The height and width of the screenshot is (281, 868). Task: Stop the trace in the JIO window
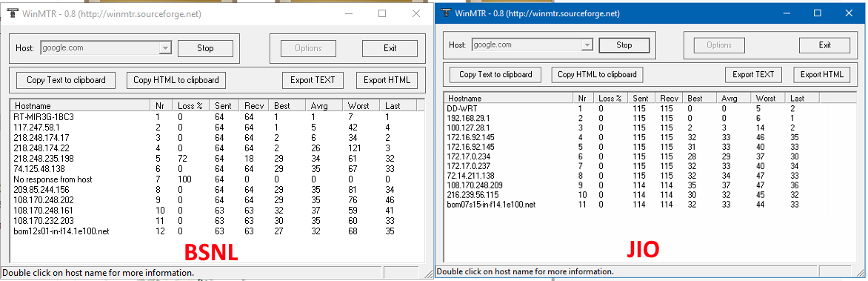pyautogui.click(x=624, y=45)
